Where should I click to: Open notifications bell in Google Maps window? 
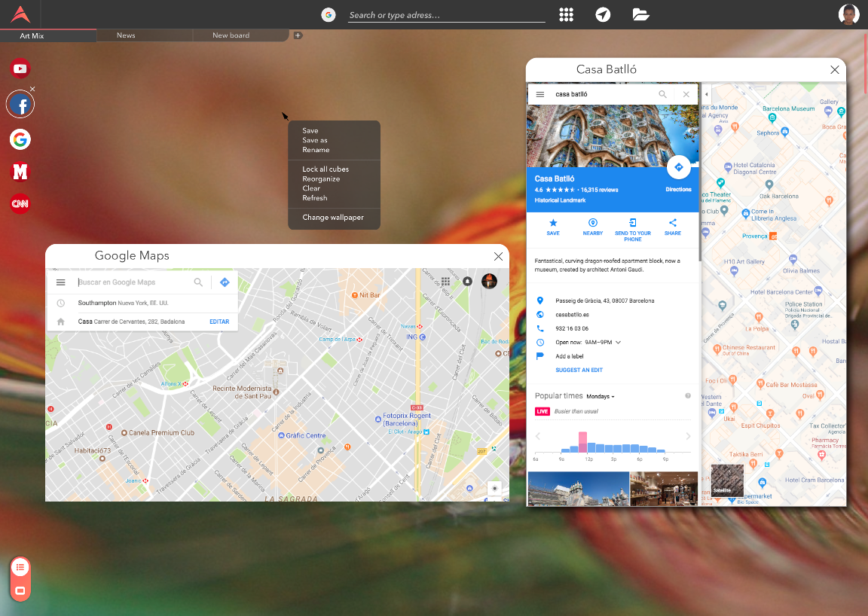468,281
